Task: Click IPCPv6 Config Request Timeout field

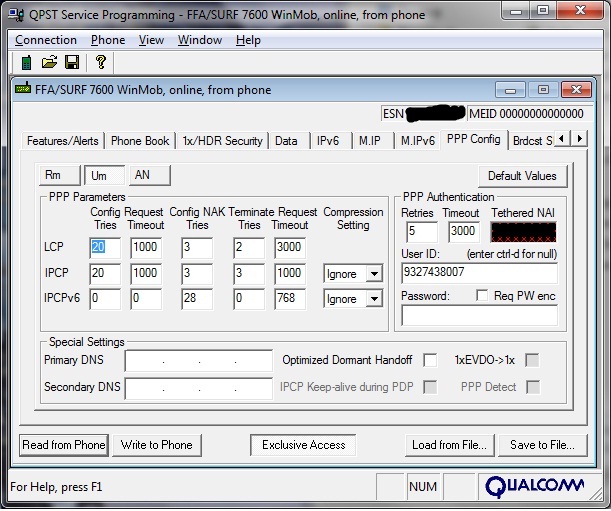Action: tap(146, 299)
